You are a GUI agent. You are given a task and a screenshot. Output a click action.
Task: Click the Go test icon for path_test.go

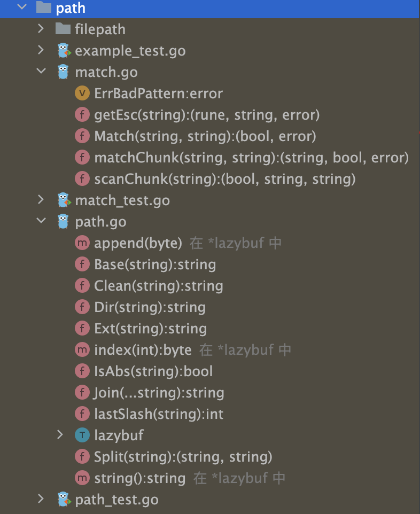click(64, 500)
